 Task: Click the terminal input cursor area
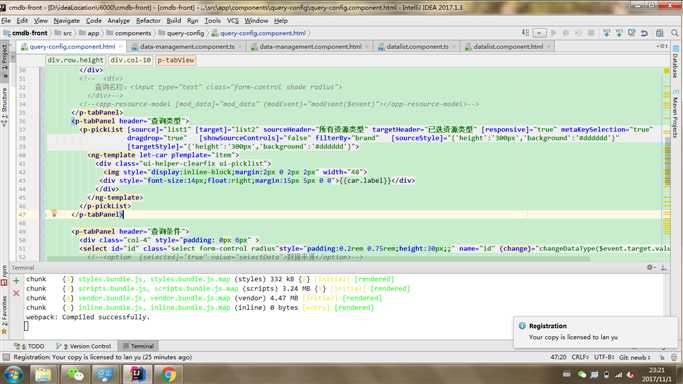click(x=26, y=326)
